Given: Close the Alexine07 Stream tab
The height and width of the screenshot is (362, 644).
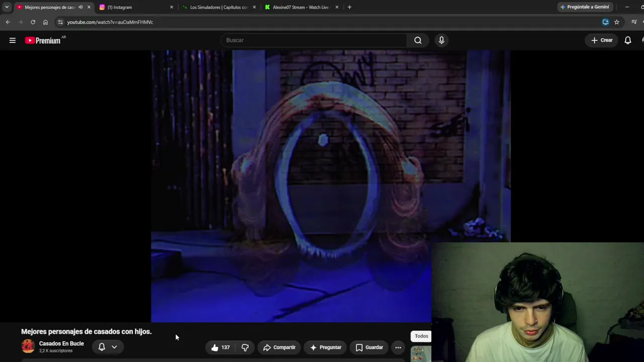Looking at the screenshot, I should 337,7.
